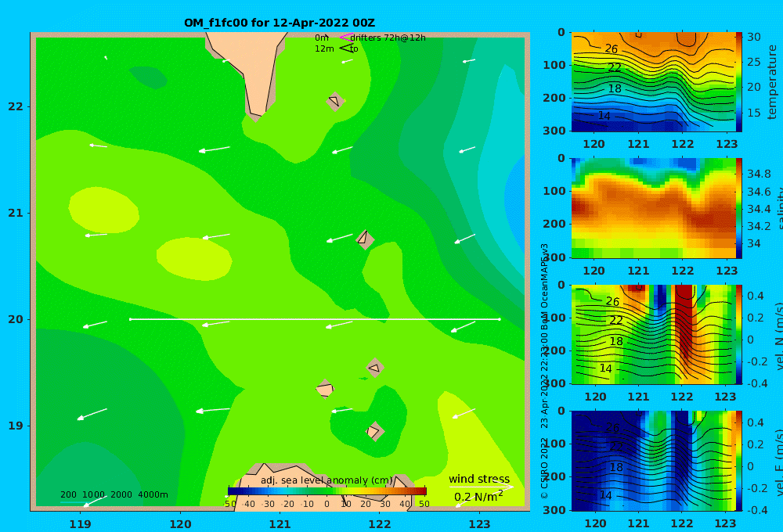Click the sea level anomaly colorbar
Viewport: 783px width, 532px height.
click(327, 491)
